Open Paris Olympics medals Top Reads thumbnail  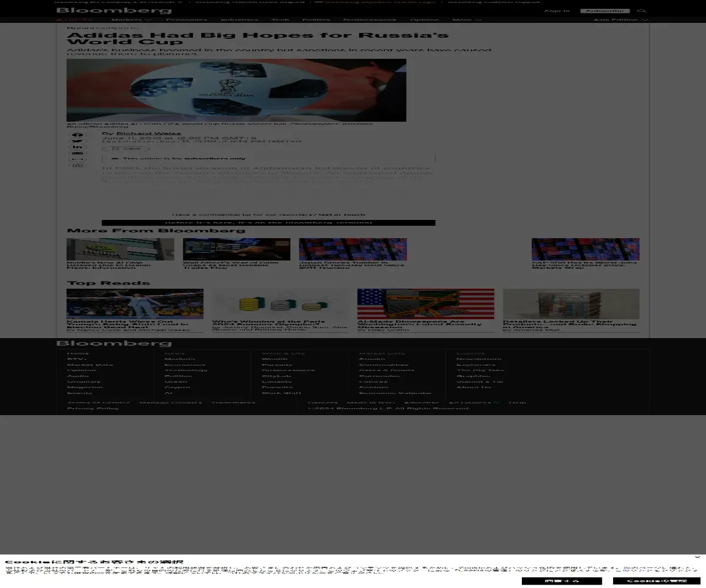pyautogui.click(x=280, y=304)
